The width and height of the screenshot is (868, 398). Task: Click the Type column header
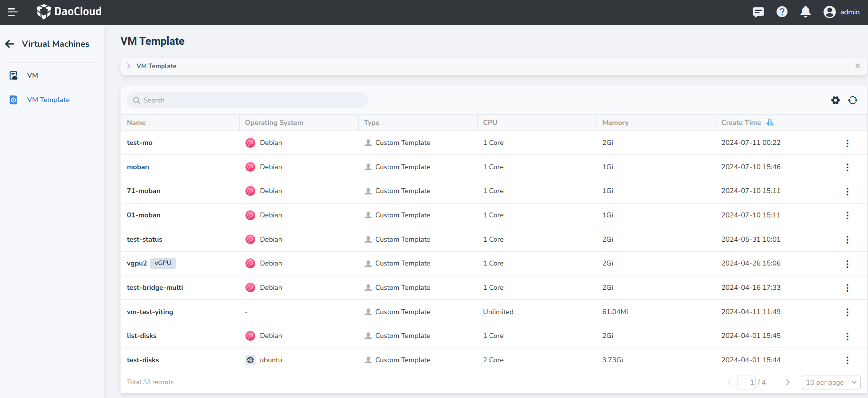[372, 122]
